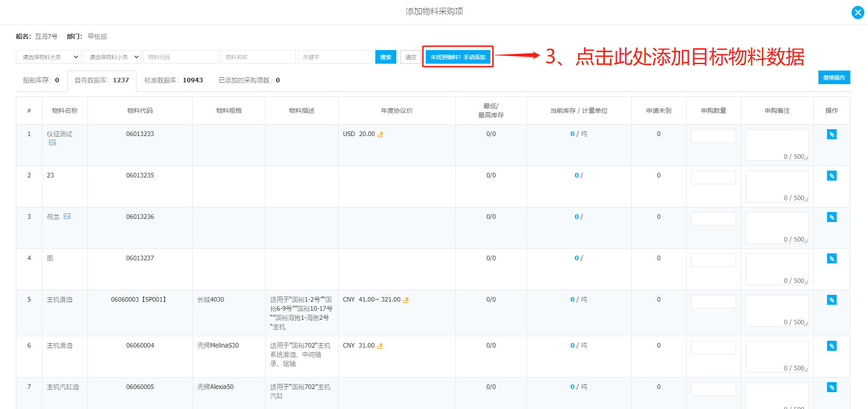The width and height of the screenshot is (868, 409).
Task: Click 申购备注 textarea for row 06013235
Action: [777, 187]
